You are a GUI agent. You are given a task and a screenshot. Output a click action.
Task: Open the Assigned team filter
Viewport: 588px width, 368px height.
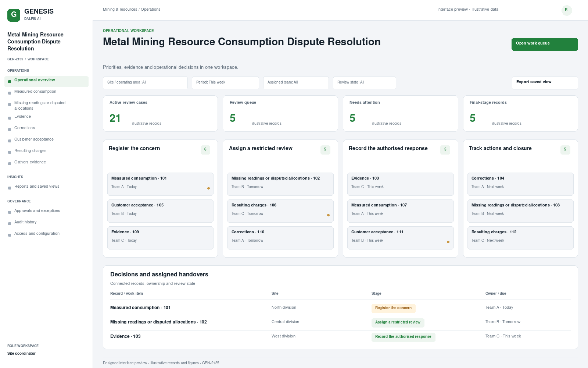pos(296,82)
